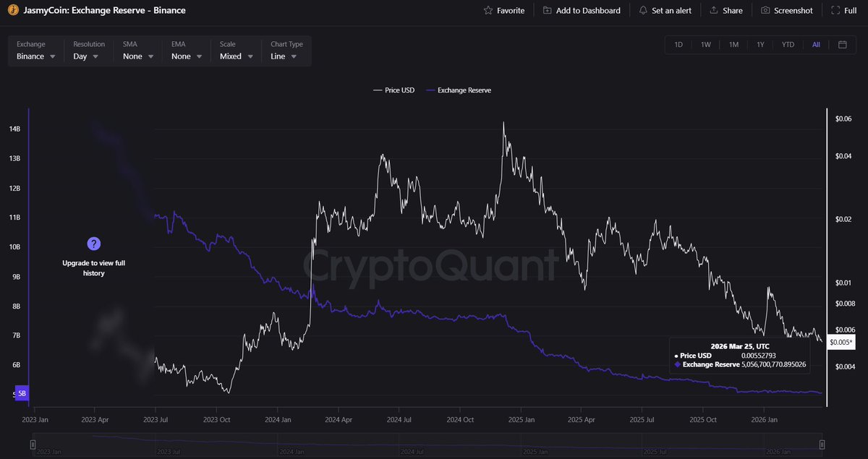Click the tooltip date 2026 Mar 25, UTC
This screenshot has height=459, width=868.
[740, 346]
